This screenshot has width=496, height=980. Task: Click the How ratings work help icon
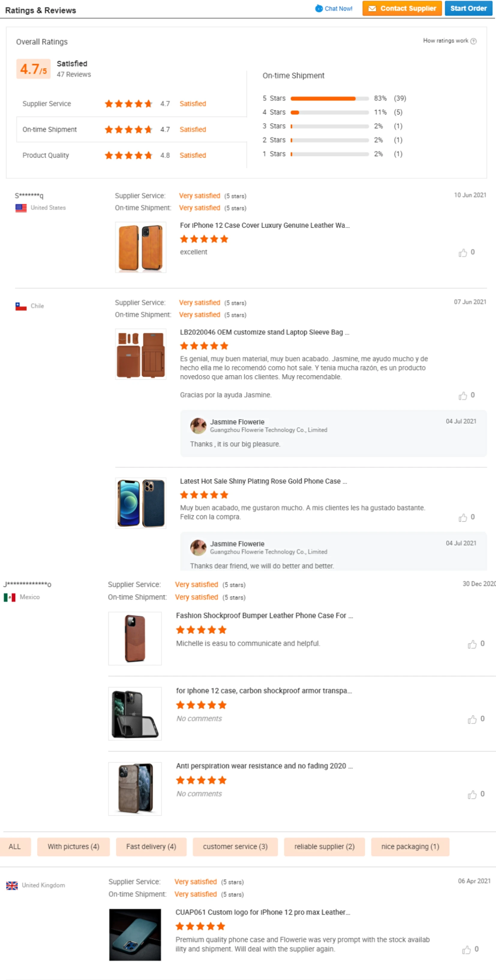tap(473, 41)
